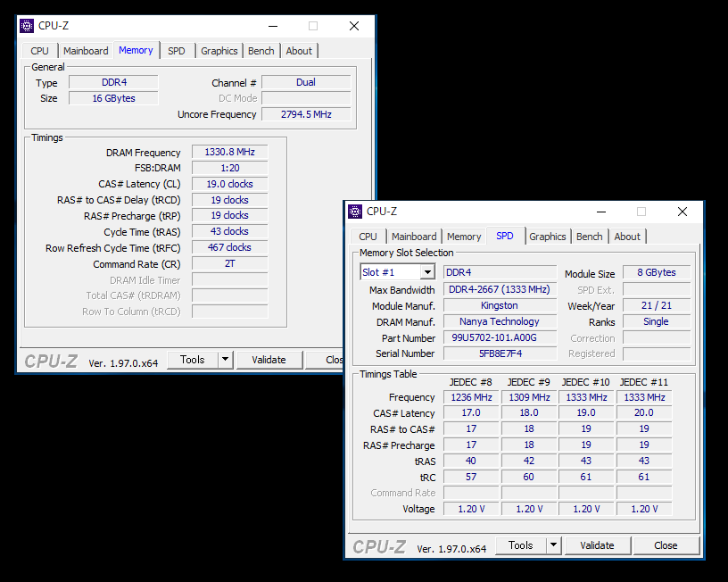The height and width of the screenshot is (582, 728).
Task: Open Graphics tab in the back window
Action: coord(219,51)
